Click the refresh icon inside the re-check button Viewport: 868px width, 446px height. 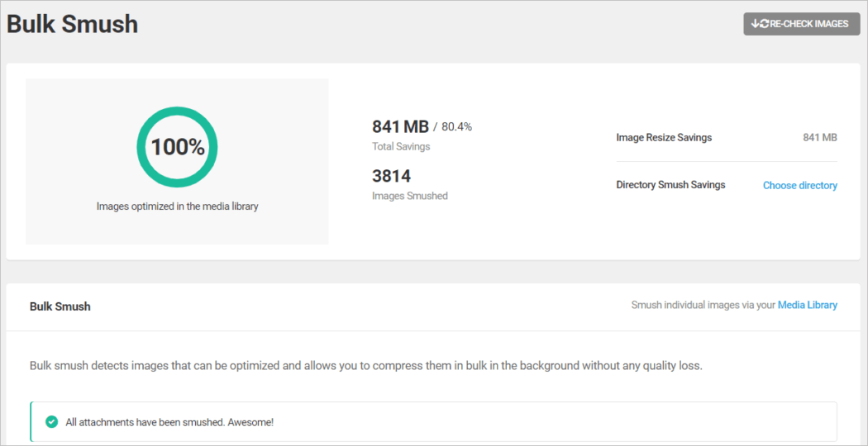click(760, 24)
